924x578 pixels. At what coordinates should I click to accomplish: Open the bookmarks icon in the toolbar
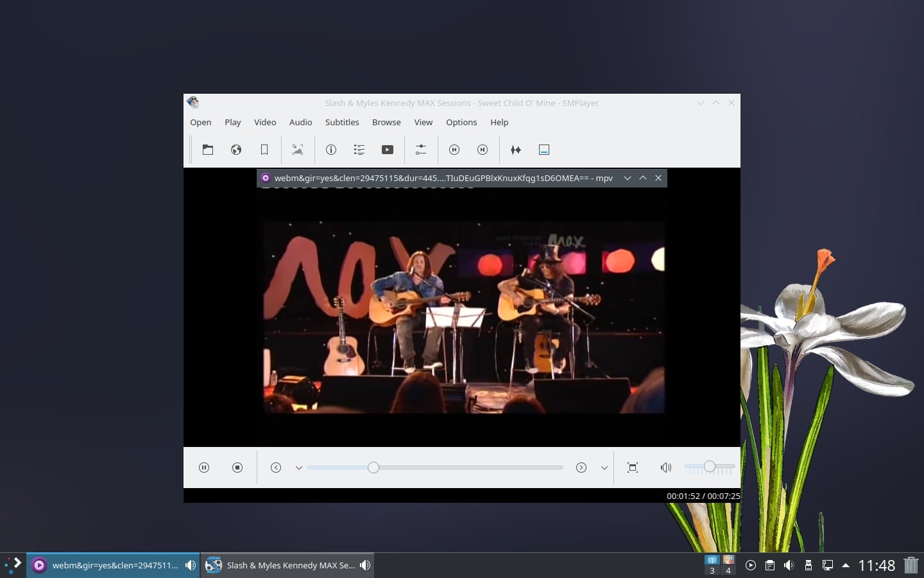[x=264, y=150]
